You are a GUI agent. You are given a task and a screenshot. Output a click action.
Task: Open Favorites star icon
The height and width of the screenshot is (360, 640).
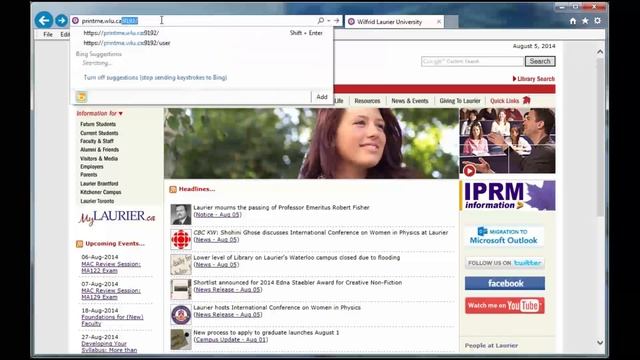point(585,21)
